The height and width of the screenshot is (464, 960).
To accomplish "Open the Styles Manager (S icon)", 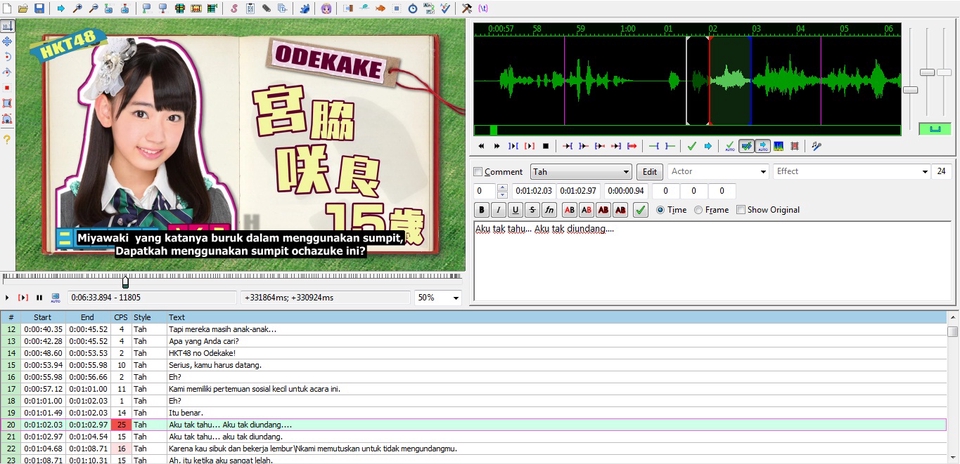I will coord(234,9).
